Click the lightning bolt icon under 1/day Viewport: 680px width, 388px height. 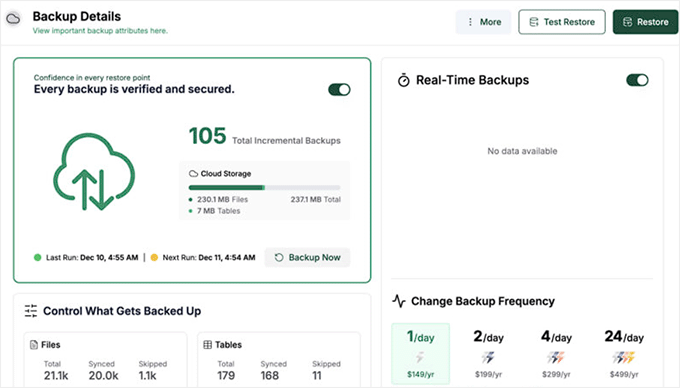(x=420, y=358)
